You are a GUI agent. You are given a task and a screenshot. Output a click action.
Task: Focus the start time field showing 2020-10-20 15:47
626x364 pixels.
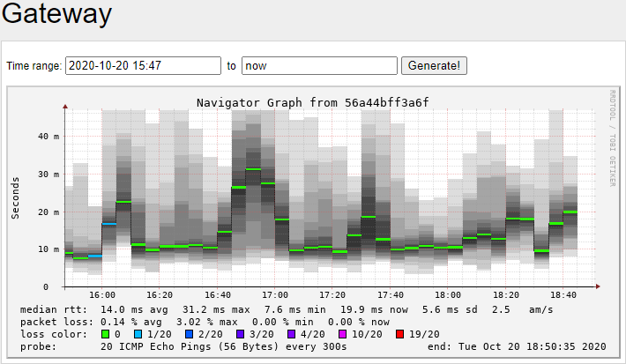point(143,65)
